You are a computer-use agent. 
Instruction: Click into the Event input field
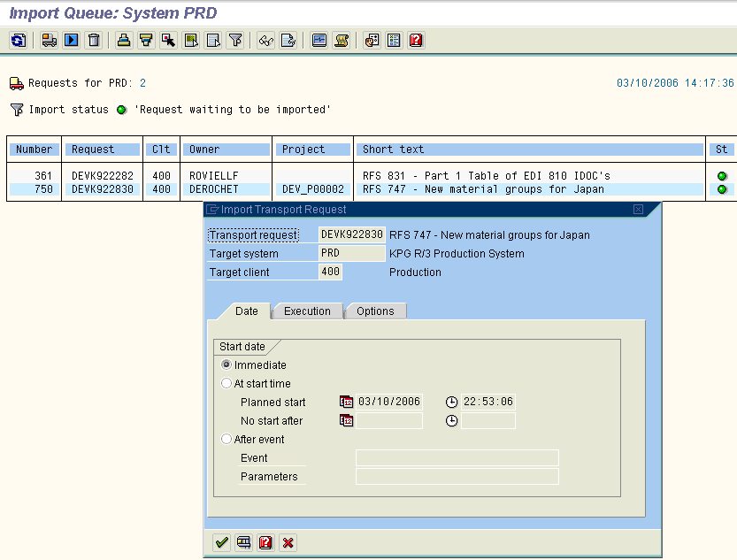457,457
